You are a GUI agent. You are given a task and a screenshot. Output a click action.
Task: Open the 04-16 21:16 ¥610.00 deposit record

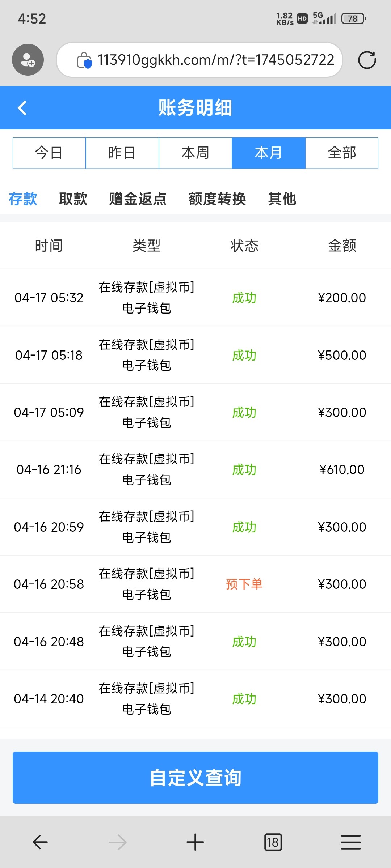pos(195,469)
